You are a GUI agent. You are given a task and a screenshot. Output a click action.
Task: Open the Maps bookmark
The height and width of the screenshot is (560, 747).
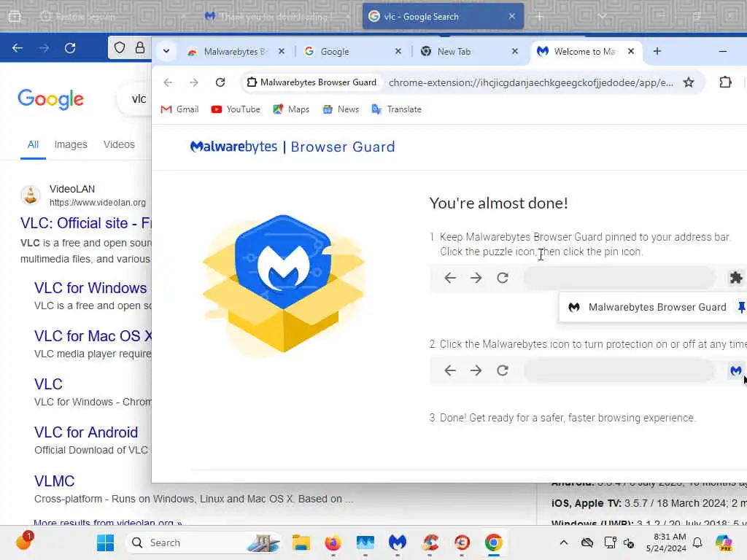point(291,109)
